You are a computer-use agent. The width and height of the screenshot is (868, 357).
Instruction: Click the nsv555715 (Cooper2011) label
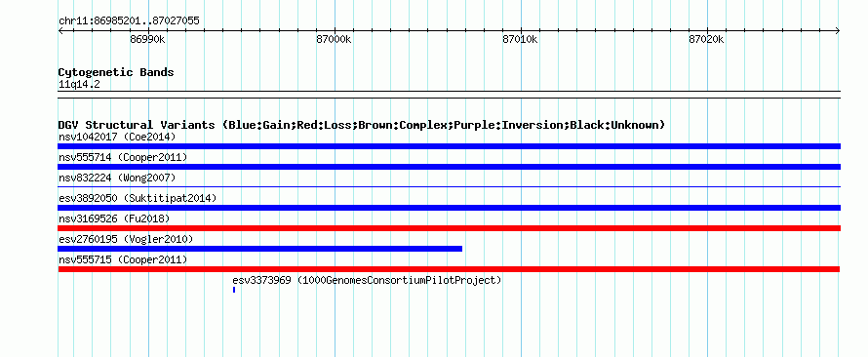[123, 259]
